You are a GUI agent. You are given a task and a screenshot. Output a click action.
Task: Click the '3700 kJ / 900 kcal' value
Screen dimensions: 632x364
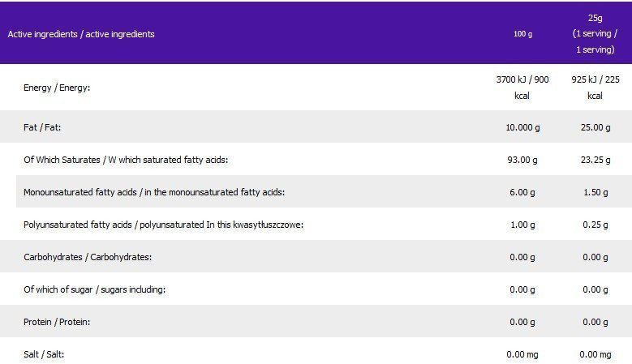point(522,88)
